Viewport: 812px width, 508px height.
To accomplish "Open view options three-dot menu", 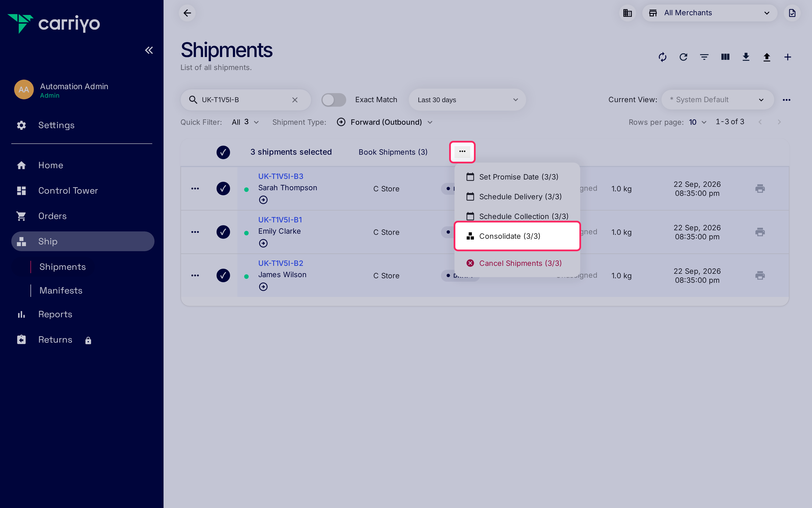I will 787,100.
